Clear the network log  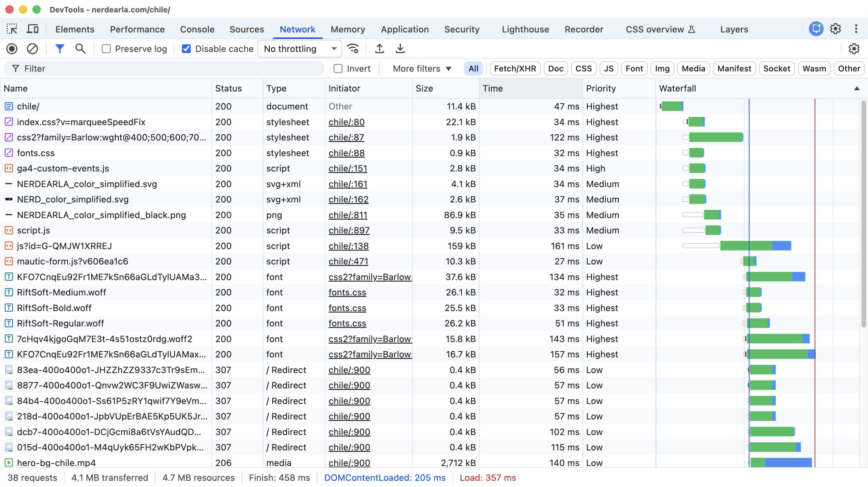point(32,49)
